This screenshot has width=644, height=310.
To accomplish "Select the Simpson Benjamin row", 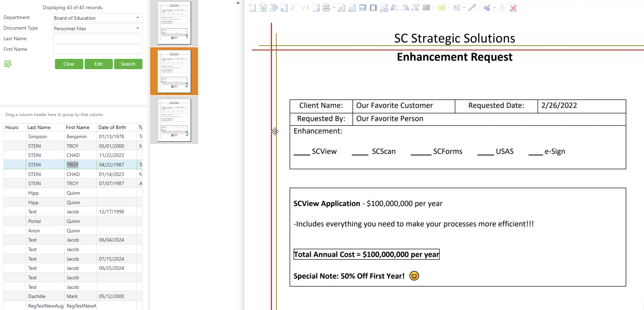I will tap(73, 136).
